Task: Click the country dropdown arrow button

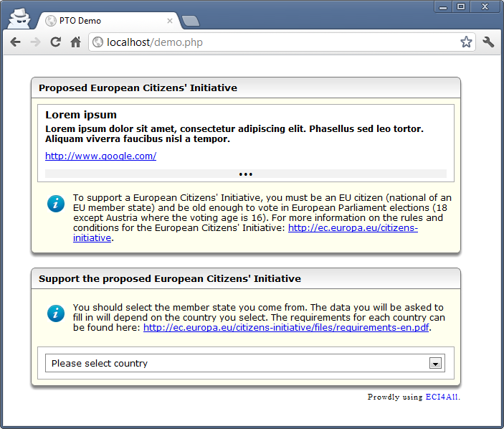Action: [x=434, y=364]
